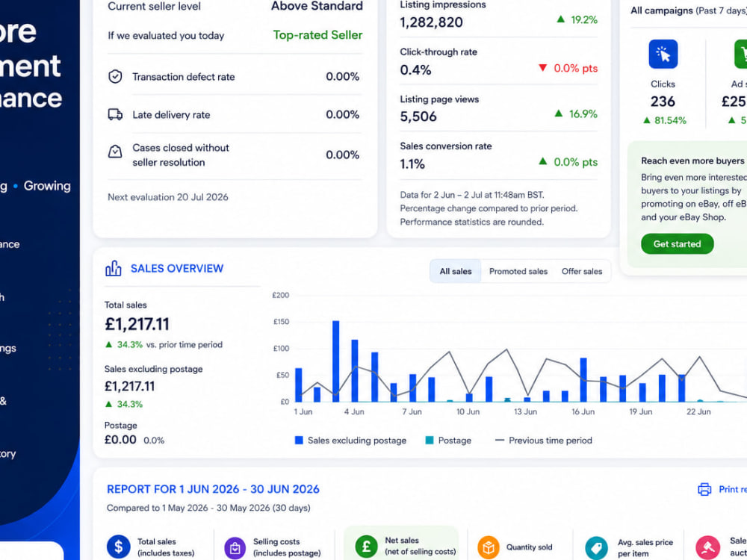This screenshot has width=747, height=560.
Task: Click the pink auction gavel icon
Action: (x=707, y=547)
